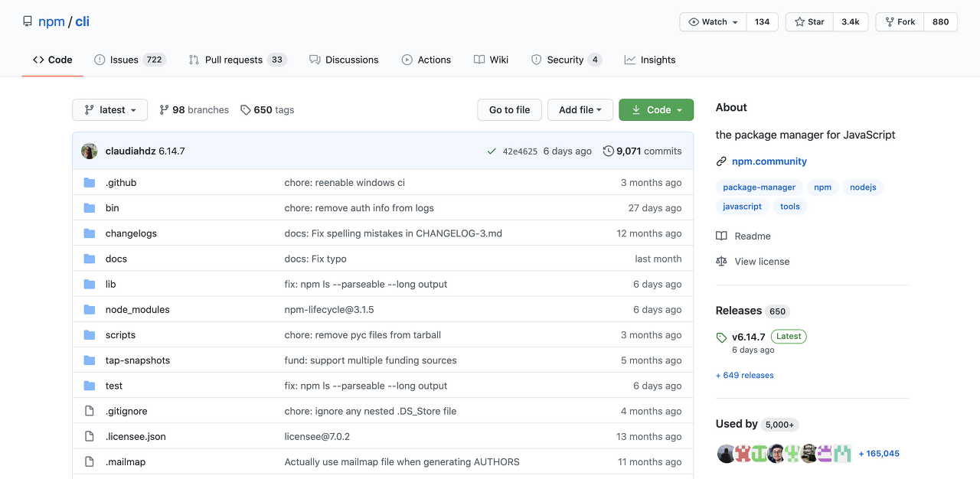This screenshot has width=980, height=479.
Task: Open the changelogs folder name
Action: (131, 233)
